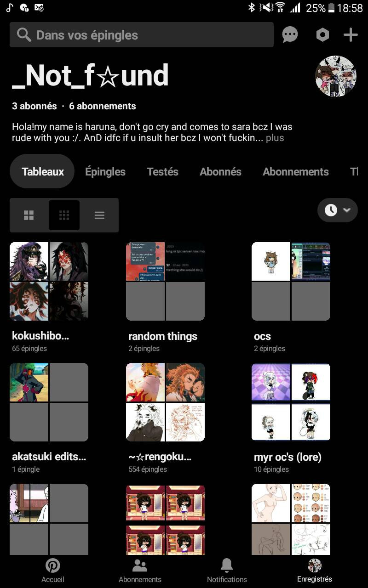Screen dimensions: 368x588
Task: Select the large grid view icon
Action: coord(29,215)
